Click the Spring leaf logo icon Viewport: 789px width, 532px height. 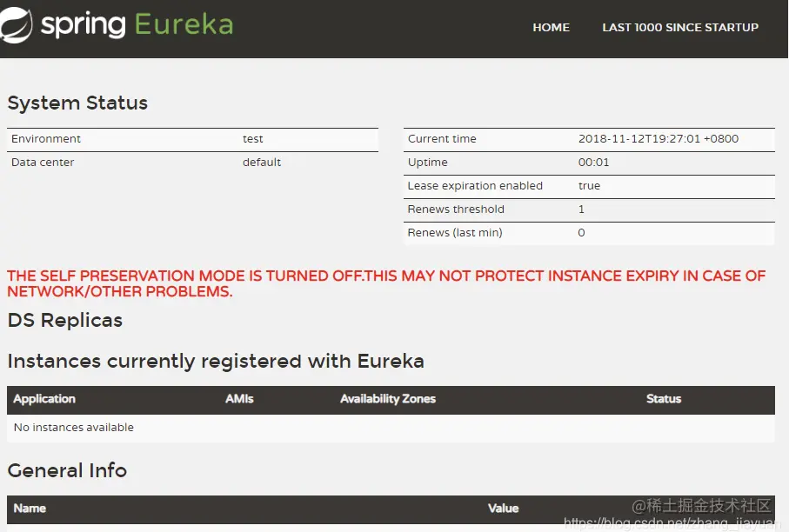pyautogui.click(x=16, y=25)
